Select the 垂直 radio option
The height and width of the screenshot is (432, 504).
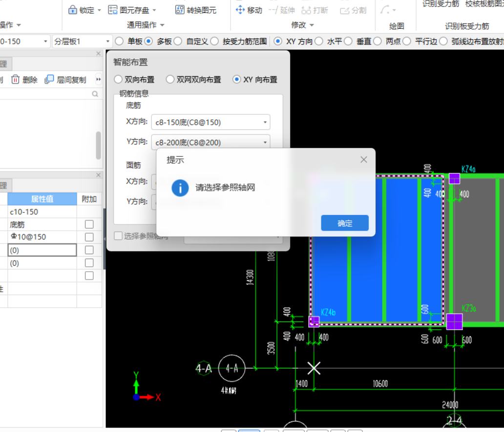pos(348,41)
